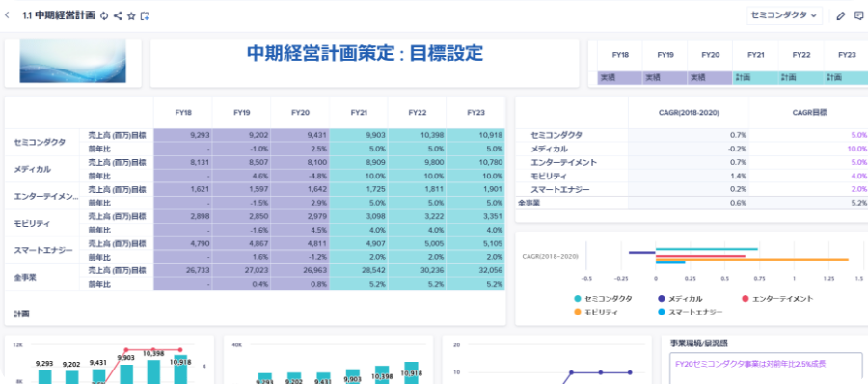Select the 1.4% CAGR cell for モビリティ
The image size is (868, 384).
tap(689, 177)
